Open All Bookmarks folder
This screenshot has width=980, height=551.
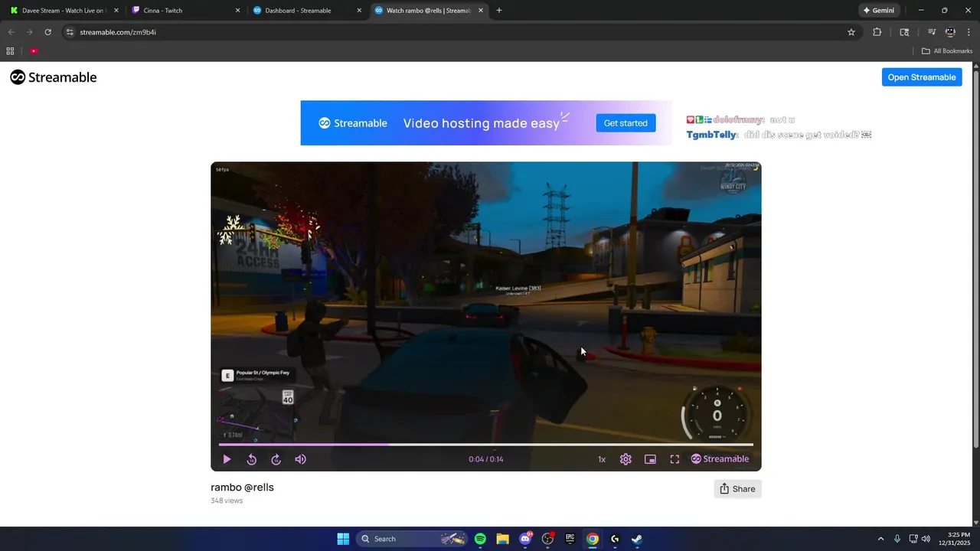point(947,51)
